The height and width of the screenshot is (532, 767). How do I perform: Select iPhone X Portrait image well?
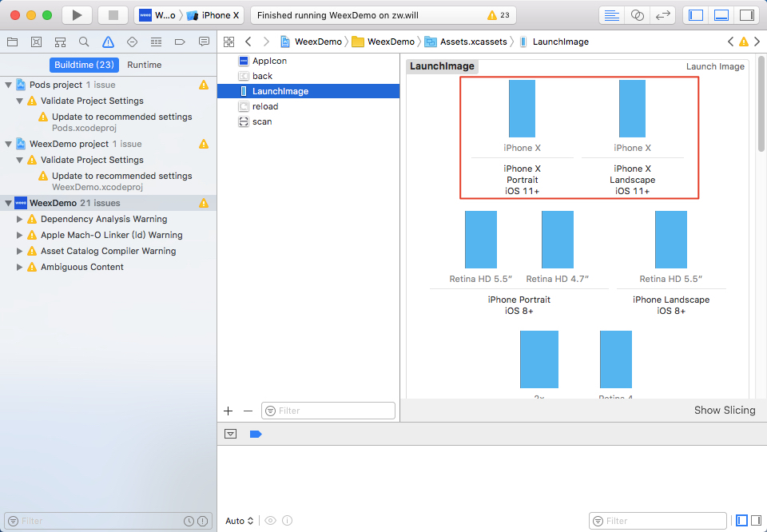pos(522,109)
